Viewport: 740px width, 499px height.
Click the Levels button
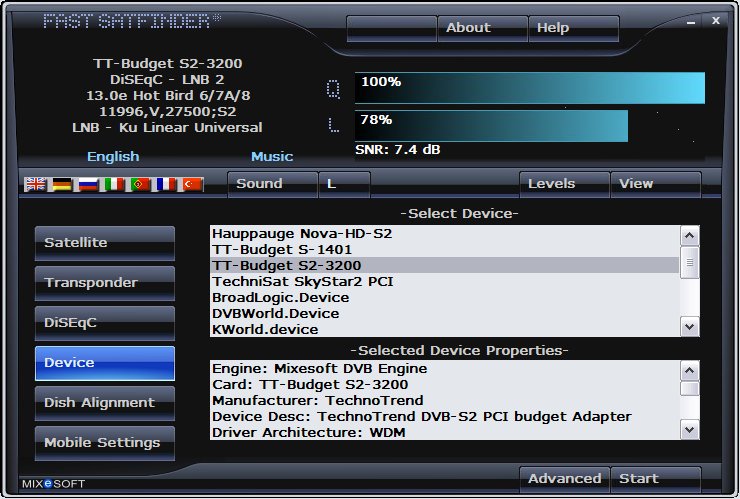coord(564,184)
